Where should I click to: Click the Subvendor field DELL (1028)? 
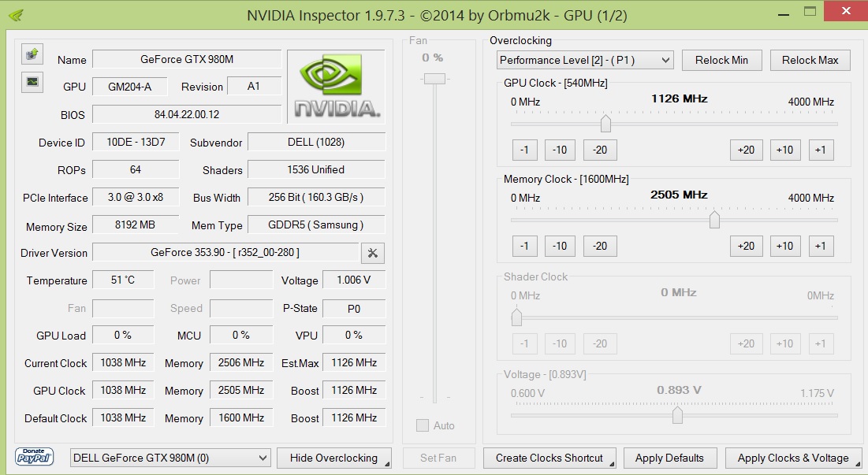[316, 142]
